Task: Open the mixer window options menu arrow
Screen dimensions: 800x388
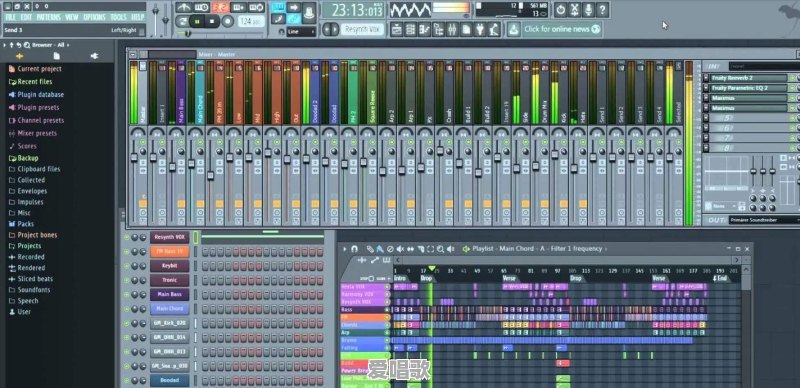Action: tap(133, 54)
